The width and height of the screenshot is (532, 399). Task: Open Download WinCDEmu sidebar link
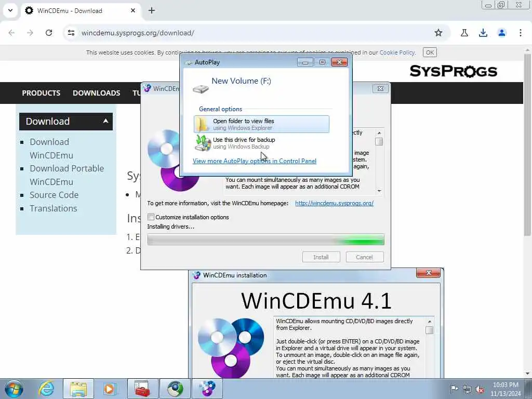coord(51,148)
